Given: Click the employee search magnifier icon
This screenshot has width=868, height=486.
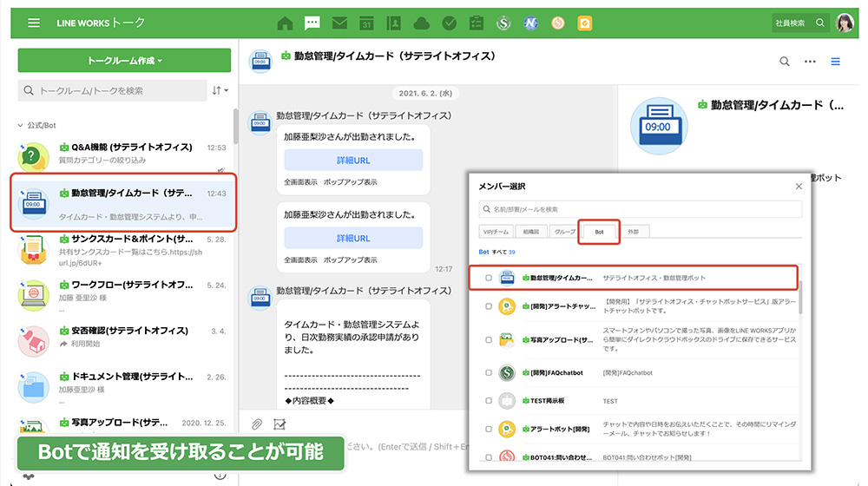Looking at the screenshot, I should tap(820, 23).
